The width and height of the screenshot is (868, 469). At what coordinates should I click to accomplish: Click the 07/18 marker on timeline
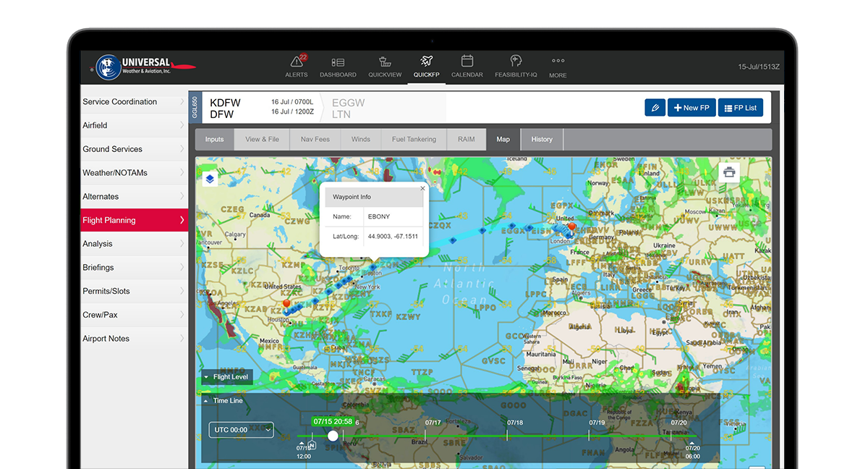[x=515, y=423]
